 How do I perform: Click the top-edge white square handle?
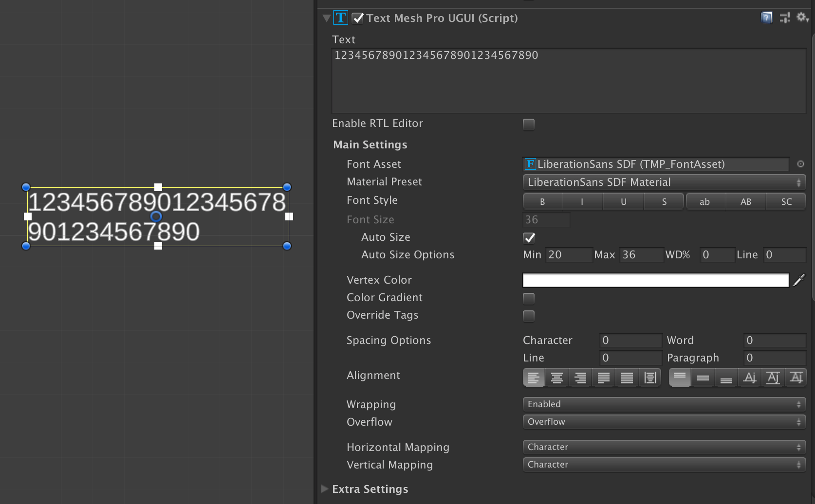coord(158,187)
